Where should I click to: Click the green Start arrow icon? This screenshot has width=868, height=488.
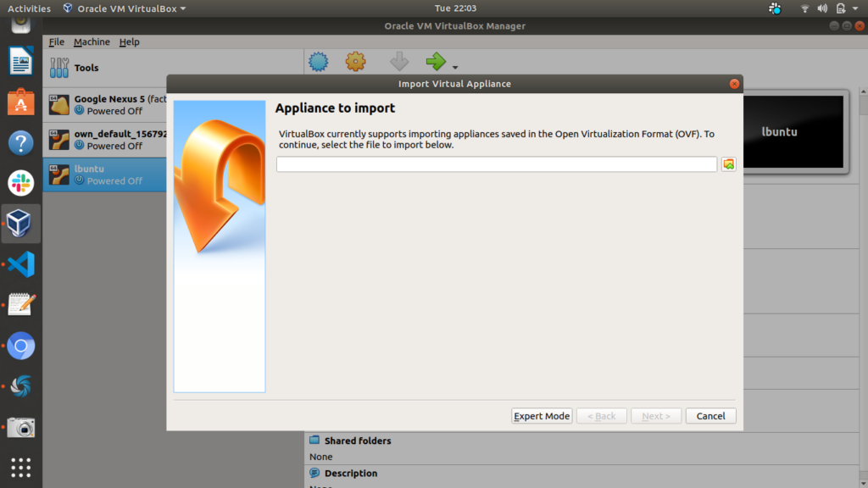[x=436, y=61]
